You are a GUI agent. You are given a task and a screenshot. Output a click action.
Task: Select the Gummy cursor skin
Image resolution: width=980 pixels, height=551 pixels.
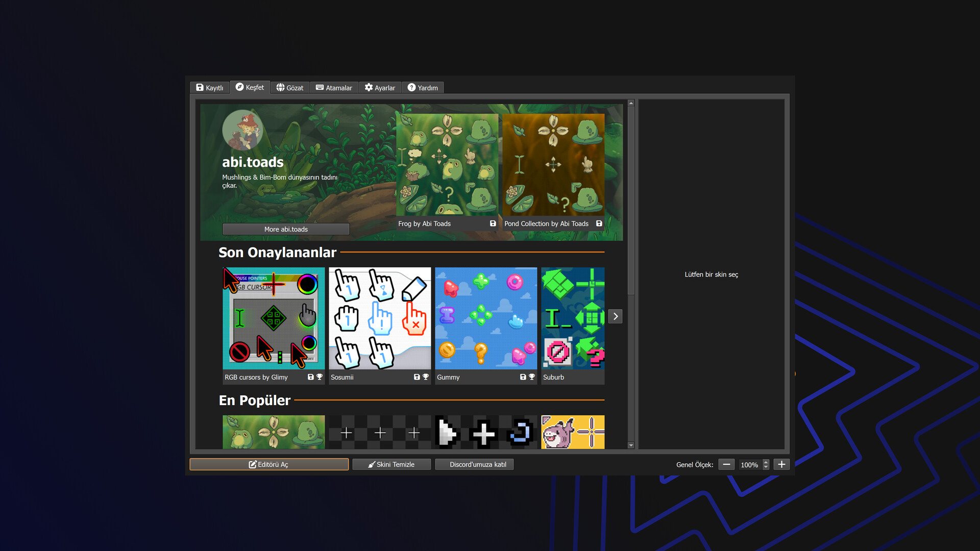pos(486,318)
